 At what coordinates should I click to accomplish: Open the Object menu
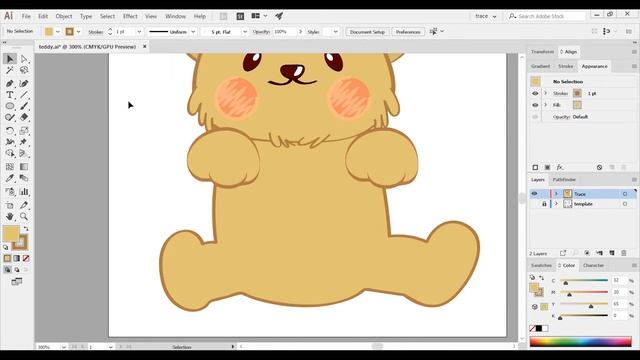click(x=64, y=16)
